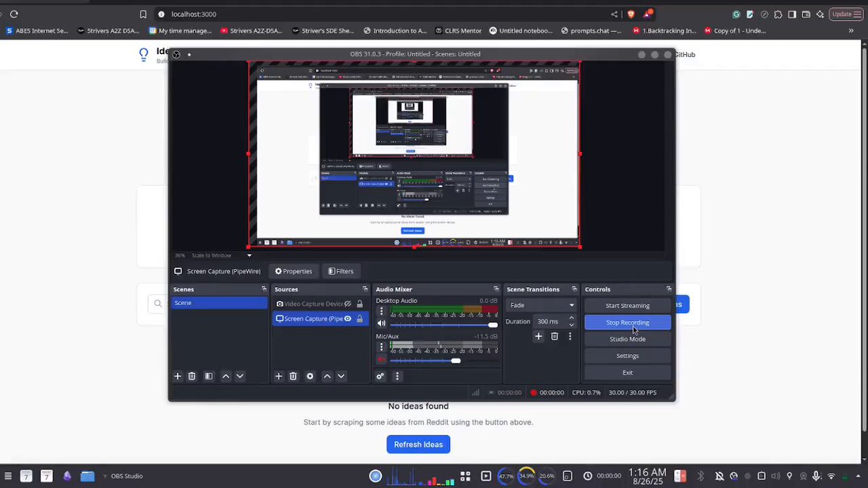Add a transition with plus icon

[x=538, y=336]
